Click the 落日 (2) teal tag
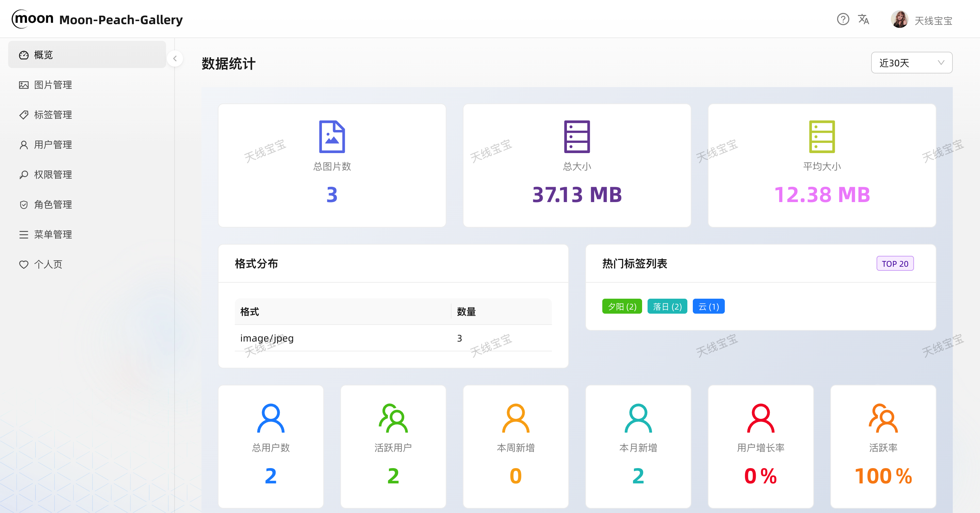Viewport: 980px width, 513px height. coord(667,307)
